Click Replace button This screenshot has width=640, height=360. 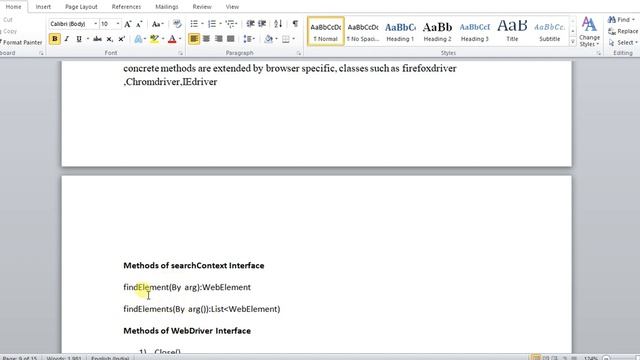coord(623,31)
